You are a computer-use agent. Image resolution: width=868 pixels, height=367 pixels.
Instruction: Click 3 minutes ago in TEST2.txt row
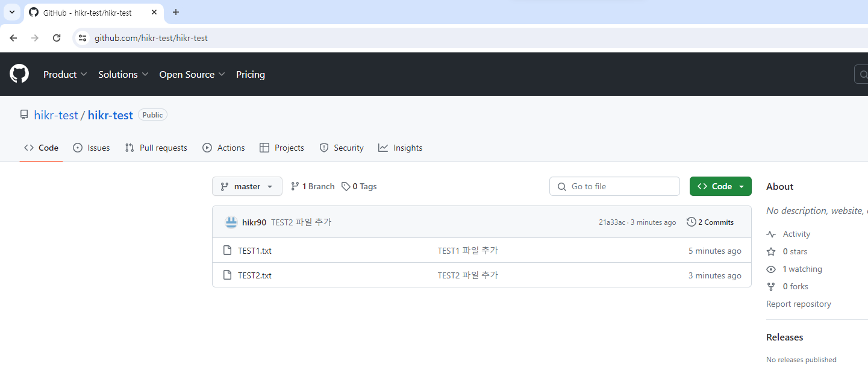715,275
